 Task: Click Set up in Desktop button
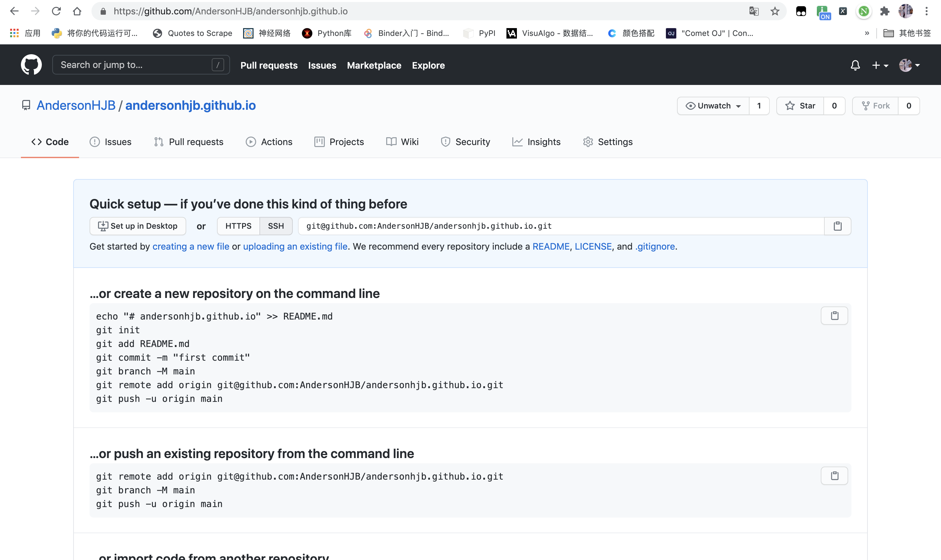(x=138, y=226)
